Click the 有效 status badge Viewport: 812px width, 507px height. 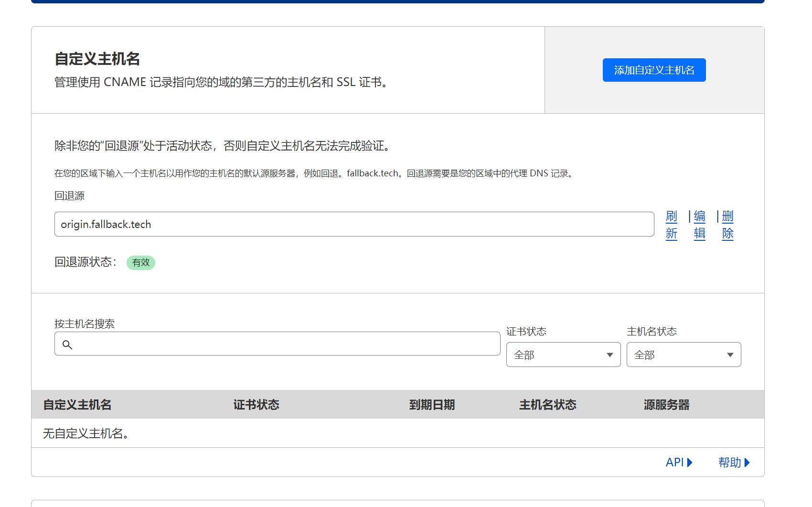(141, 262)
